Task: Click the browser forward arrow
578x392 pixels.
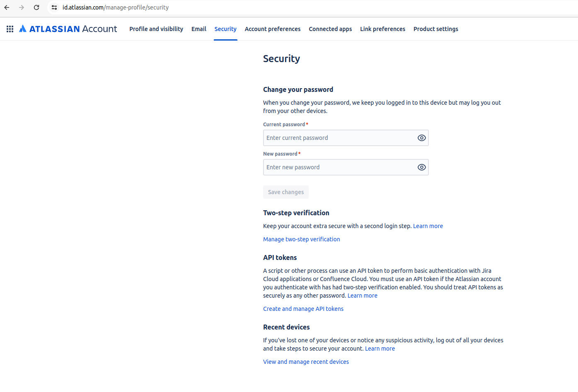Action: coord(22,7)
